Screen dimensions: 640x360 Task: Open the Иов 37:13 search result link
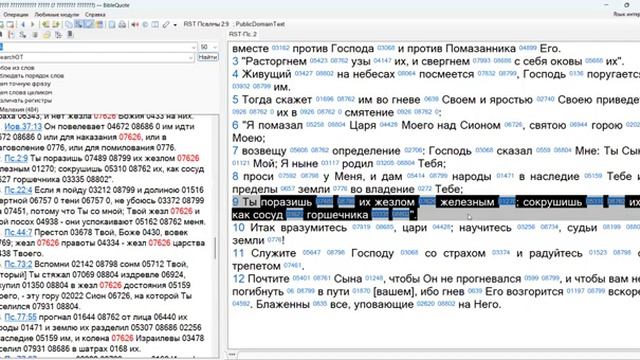coord(23,127)
